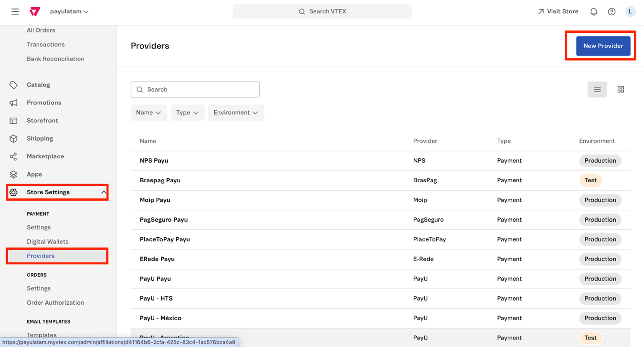Image resolution: width=644 pixels, height=352 pixels.
Task: Click the Type column header
Action: pos(504,141)
